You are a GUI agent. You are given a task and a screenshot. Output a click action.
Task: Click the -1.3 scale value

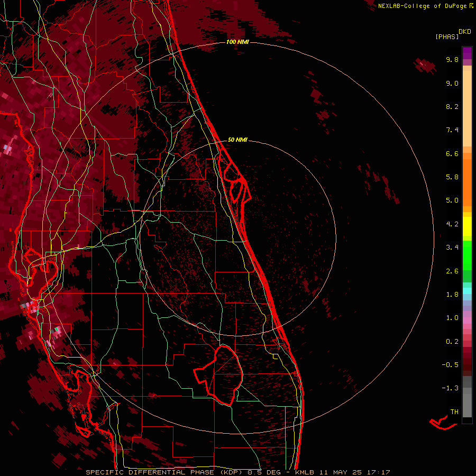click(x=450, y=388)
